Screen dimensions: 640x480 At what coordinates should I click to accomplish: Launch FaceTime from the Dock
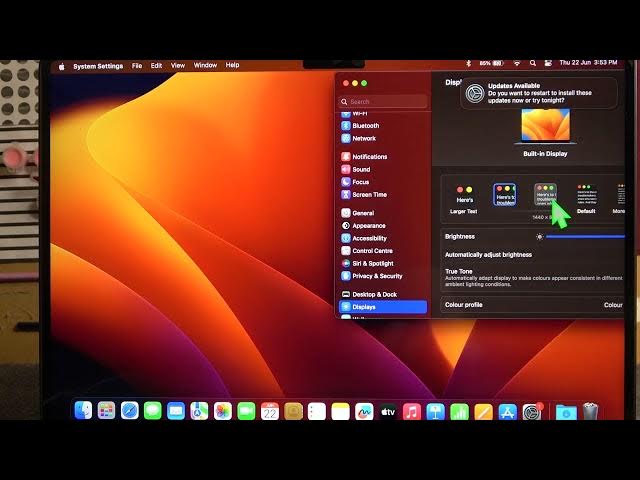pyautogui.click(x=246, y=411)
